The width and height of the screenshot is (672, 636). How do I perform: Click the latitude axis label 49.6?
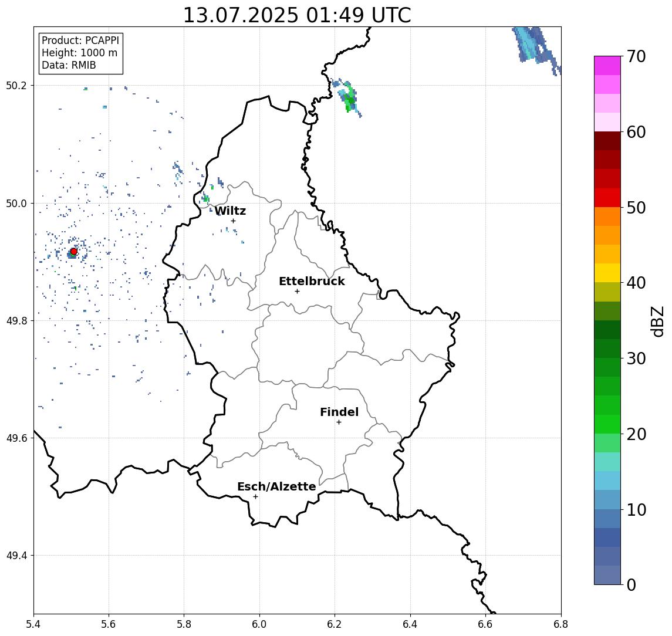[x=16, y=438]
